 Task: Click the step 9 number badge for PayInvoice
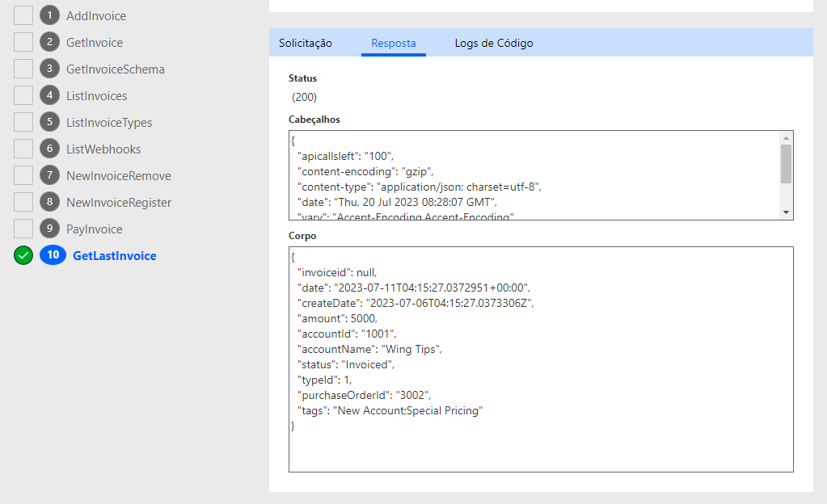49,229
